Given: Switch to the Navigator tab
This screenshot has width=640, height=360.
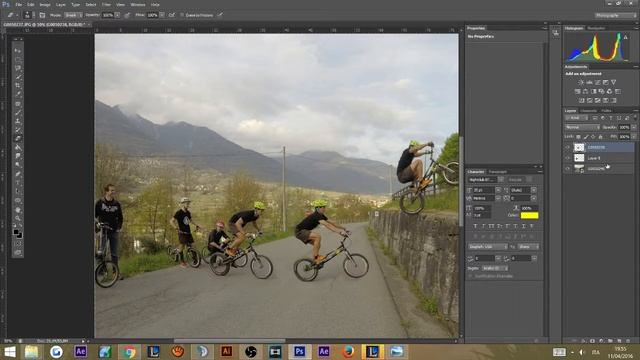Looking at the screenshot, I should [596, 28].
